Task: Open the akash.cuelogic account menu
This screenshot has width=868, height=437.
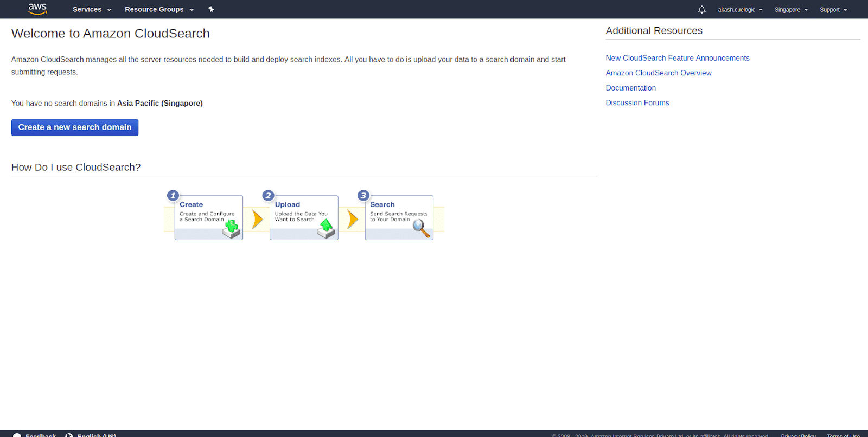Action: [x=740, y=10]
